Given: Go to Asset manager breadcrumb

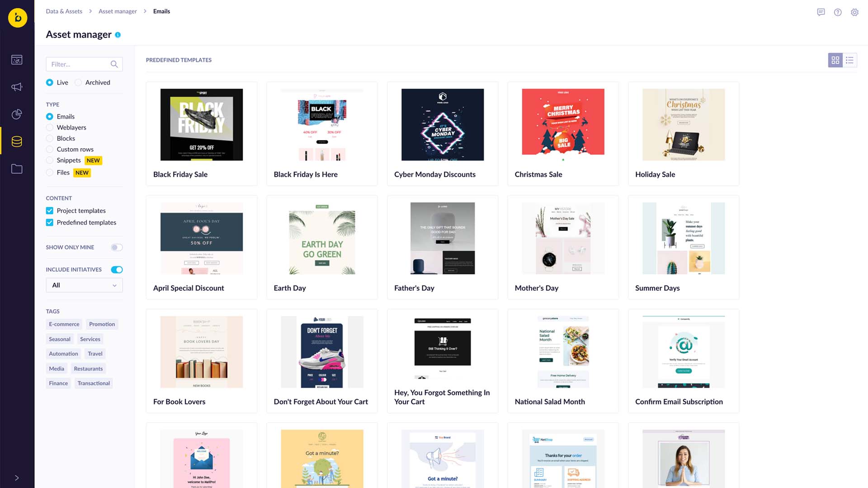Looking at the screenshot, I should [118, 11].
